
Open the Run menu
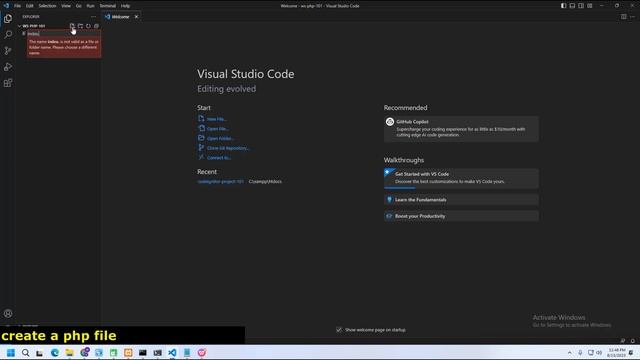pyautogui.click(x=90, y=6)
